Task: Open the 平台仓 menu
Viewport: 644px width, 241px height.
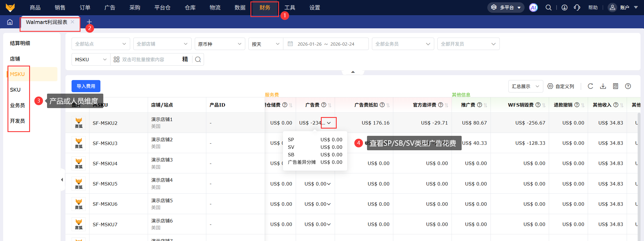Action: [162, 8]
